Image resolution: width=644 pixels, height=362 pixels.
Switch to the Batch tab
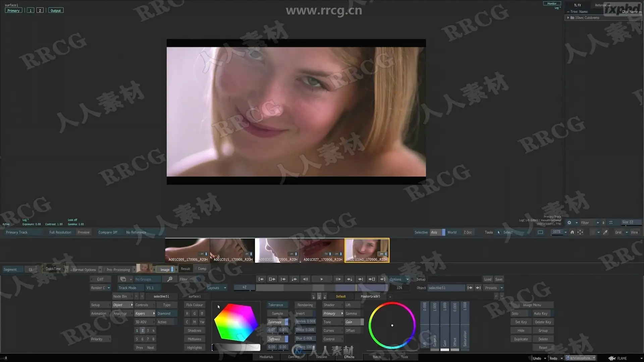[x=377, y=357]
